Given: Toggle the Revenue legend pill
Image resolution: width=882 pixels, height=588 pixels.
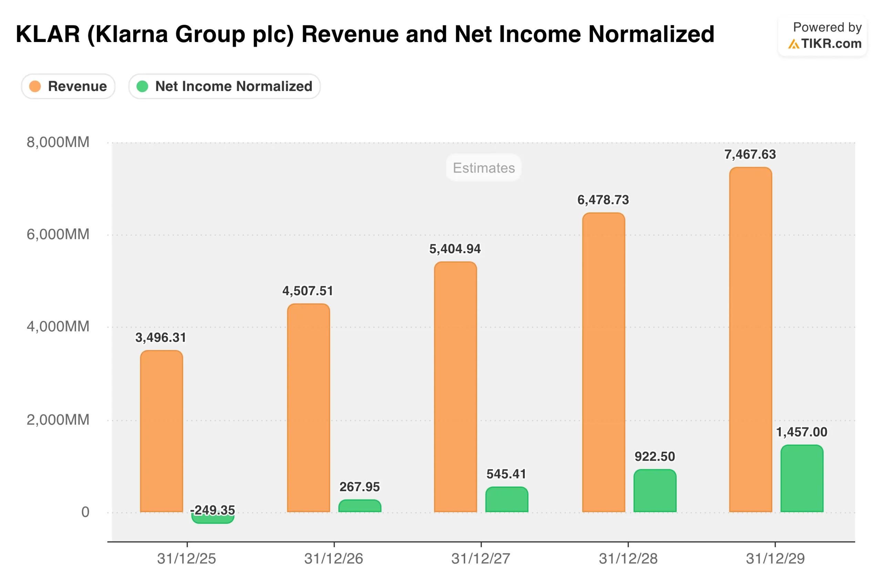Looking at the screenshot, I should (x=68, y=86).
